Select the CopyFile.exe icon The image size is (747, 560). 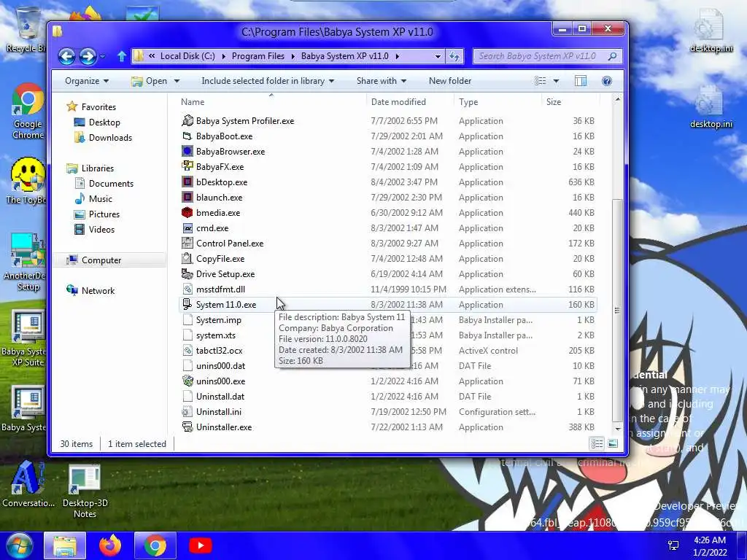tap(187, 259)
